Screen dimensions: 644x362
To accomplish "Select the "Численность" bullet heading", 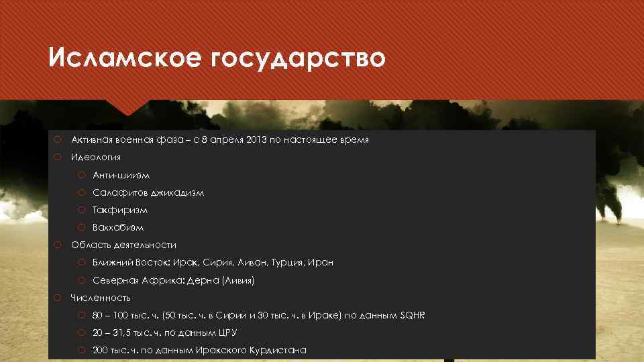I will tap(101, 298).
